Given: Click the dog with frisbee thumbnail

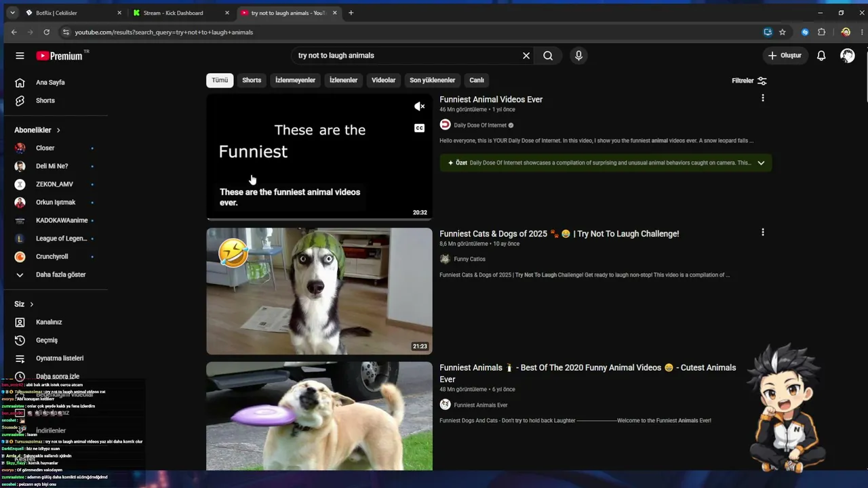Looking at the screenshot, I should pyautogui.click(x=319, y=416).
